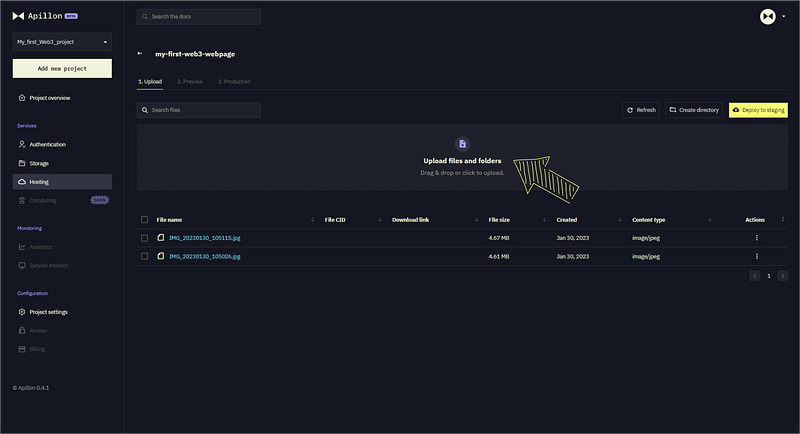Viewport: 800px width, 434px height.
Task: Click the Storage folder icon
Action: [x=22, y=163]
